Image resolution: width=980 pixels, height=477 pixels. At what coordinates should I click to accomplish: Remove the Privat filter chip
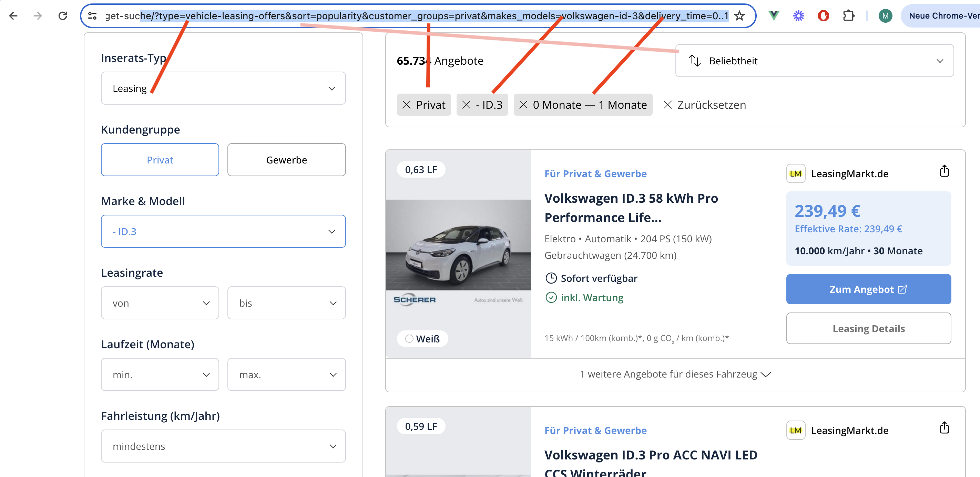tap(407, 105)
